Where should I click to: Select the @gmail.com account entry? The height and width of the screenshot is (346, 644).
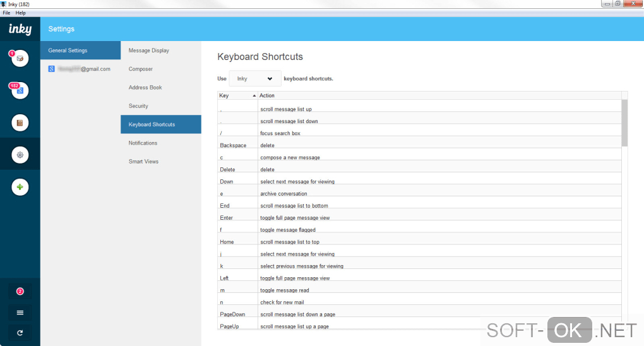click(x=81, y=69)
